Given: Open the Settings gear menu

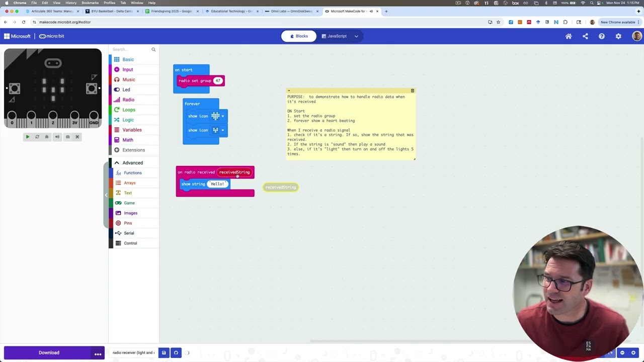Looking at the screenshot, I should coord(618,36).
